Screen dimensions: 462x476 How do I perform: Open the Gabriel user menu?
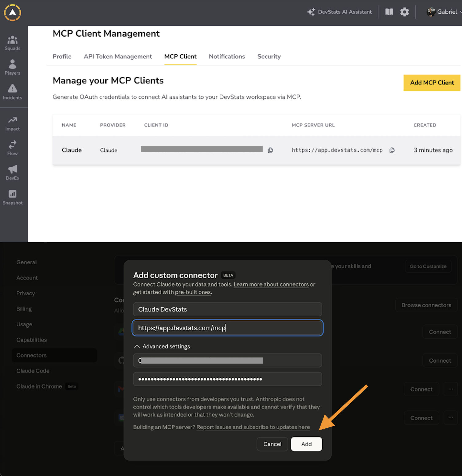tap(444, 12)
